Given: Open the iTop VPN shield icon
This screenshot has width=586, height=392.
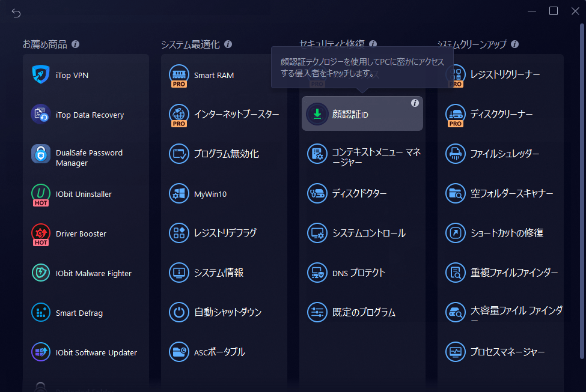Looking at the screenshot, I should (x=41, y=74).
